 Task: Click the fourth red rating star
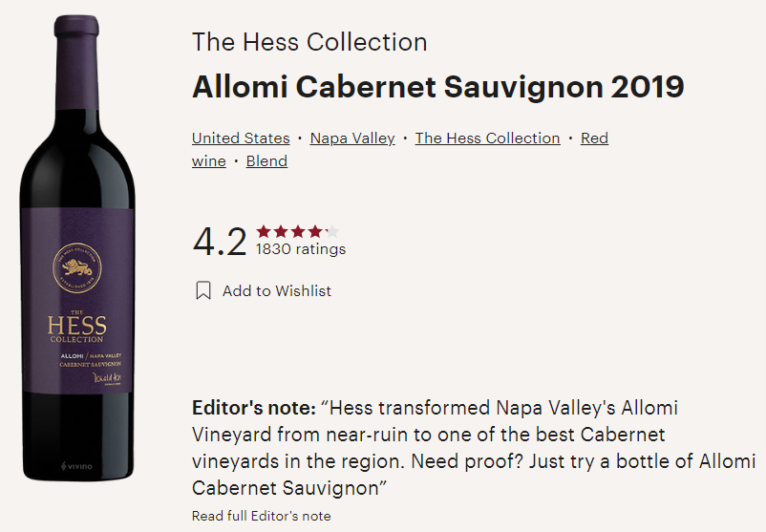[x=315, y=231]
